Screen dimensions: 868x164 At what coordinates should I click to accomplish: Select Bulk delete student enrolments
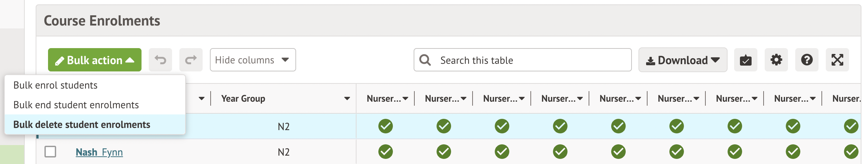(81, 125)
